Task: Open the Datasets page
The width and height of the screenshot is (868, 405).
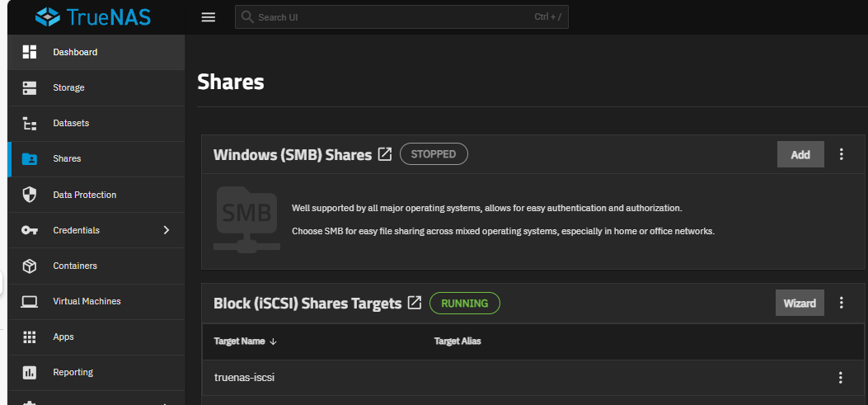Action: [x=96, y=123]
